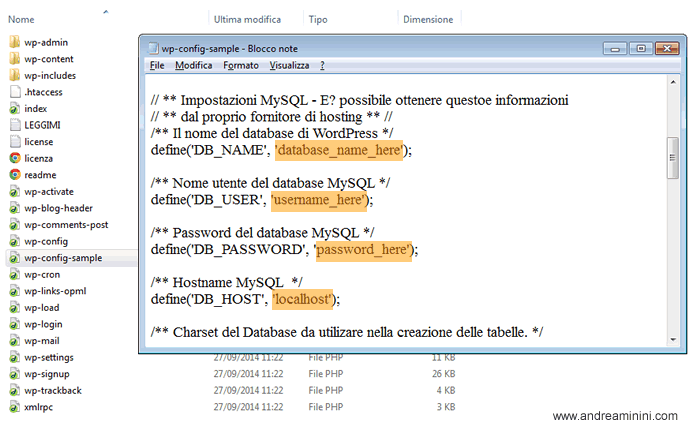The width and height of the screenshot is (700, 443).
Task: Open the wp-admin folder icon
Action: 15,42
